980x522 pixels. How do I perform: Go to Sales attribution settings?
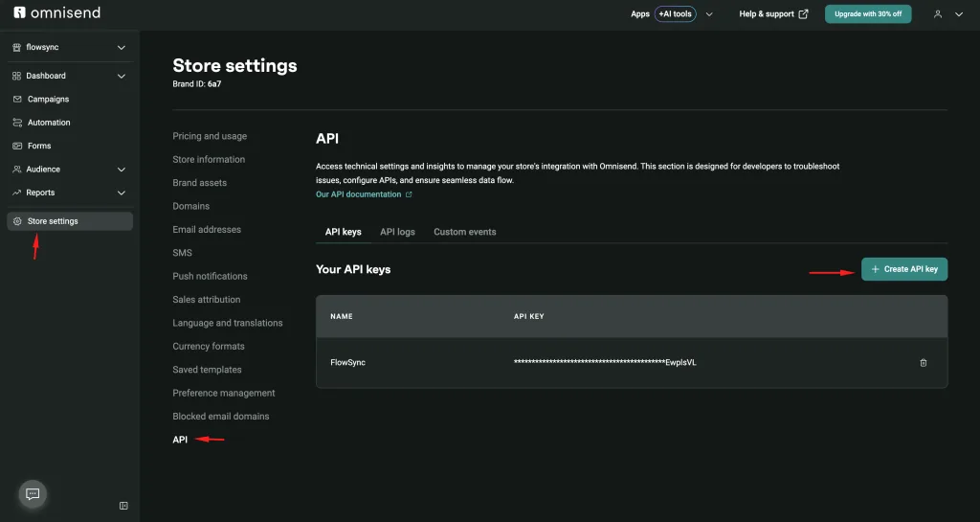(207, 300)
